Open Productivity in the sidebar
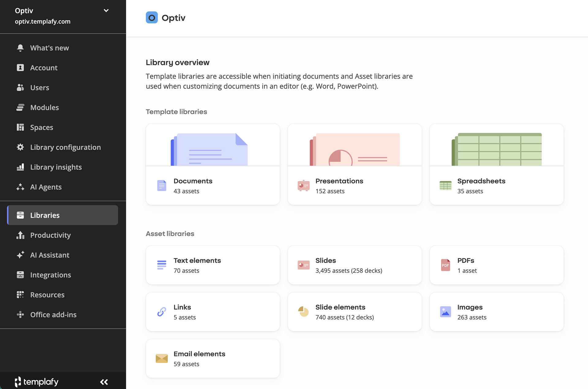 point(51,235)
